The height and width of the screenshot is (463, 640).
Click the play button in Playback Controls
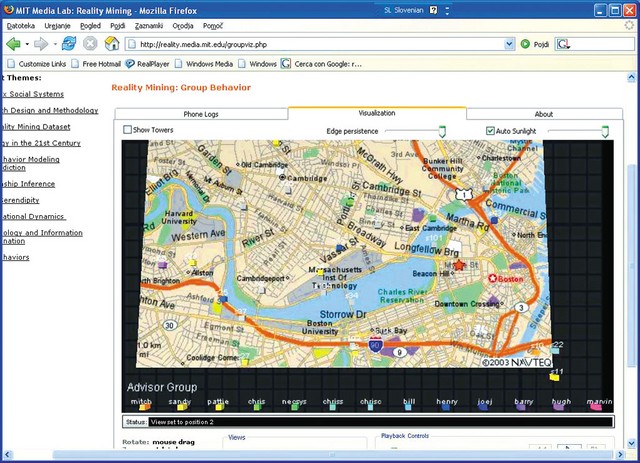569,447
